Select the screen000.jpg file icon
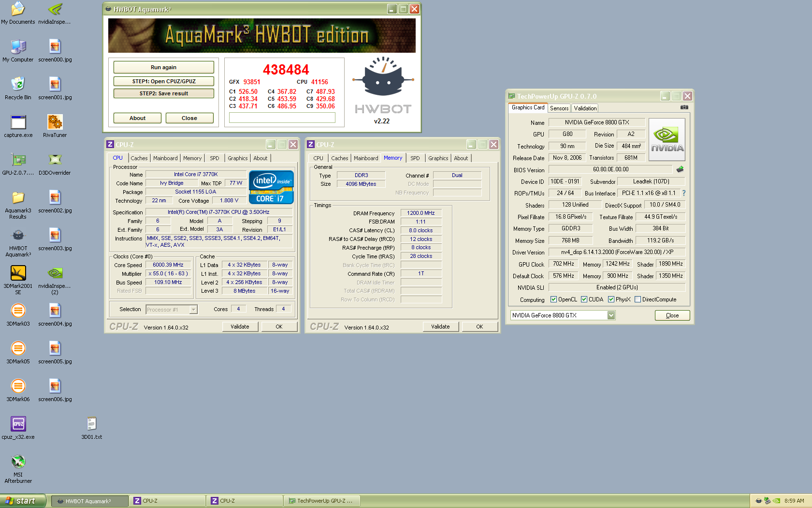Screen dimensions: 812x508 click(x=55, y=51)
